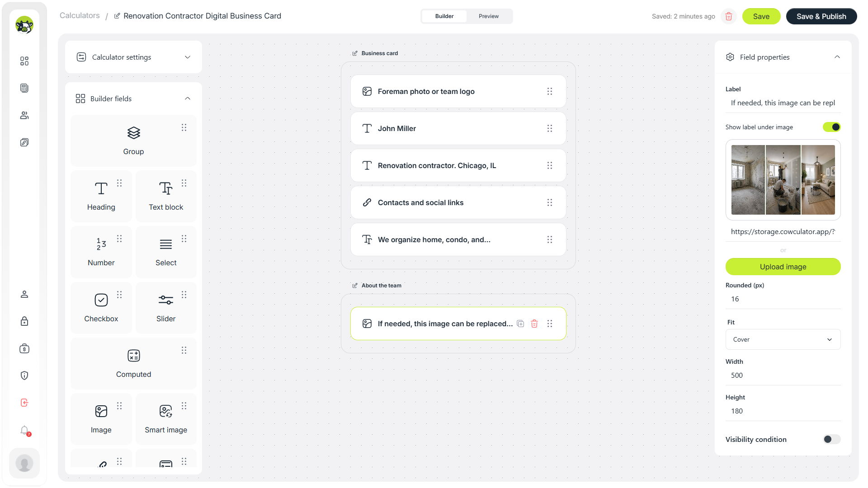Open the billing dollar icon in the sidebar
Image resolution: width=868 pixels, height=488 pixels.
click(24, 348)
